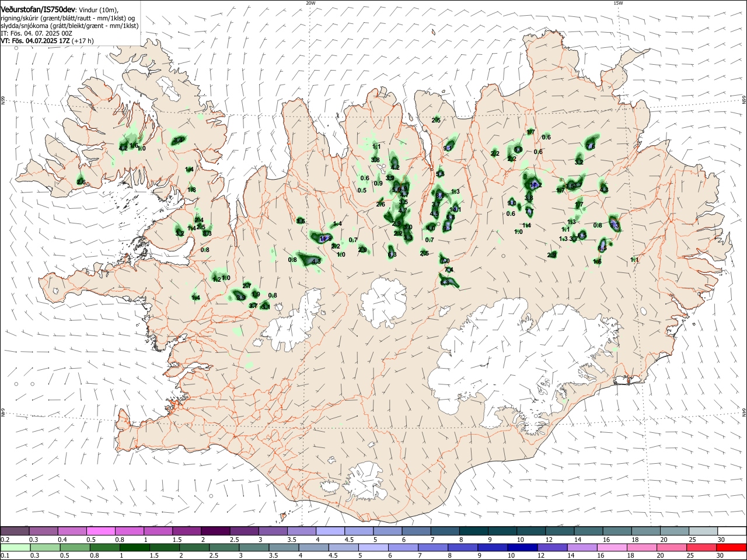Click the pale grey snow swatch between 25 and 30
747x560 pixels.
pos(703,531)
